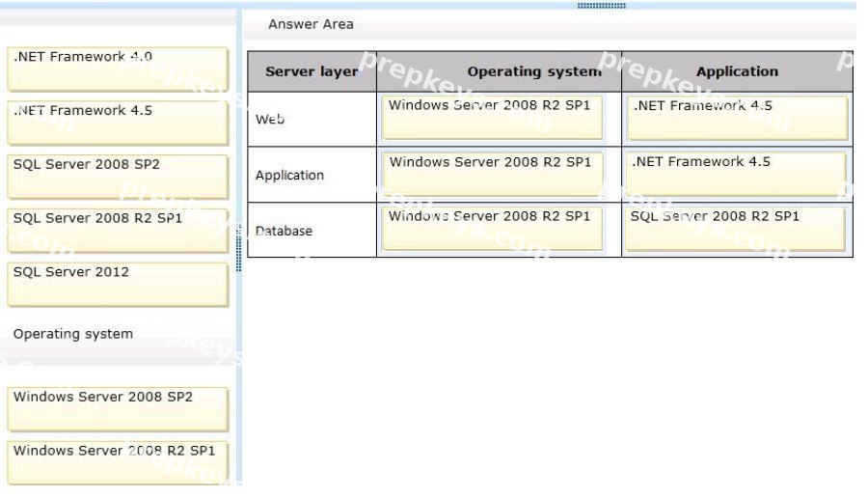Viewport: 868px width, 498px height.
Task: Click the Operating system section label in left pane
Action: (x=73, y=334)
